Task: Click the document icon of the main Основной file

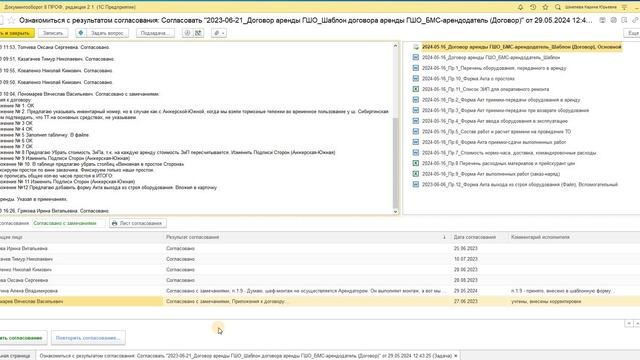Action: point(416,47)
